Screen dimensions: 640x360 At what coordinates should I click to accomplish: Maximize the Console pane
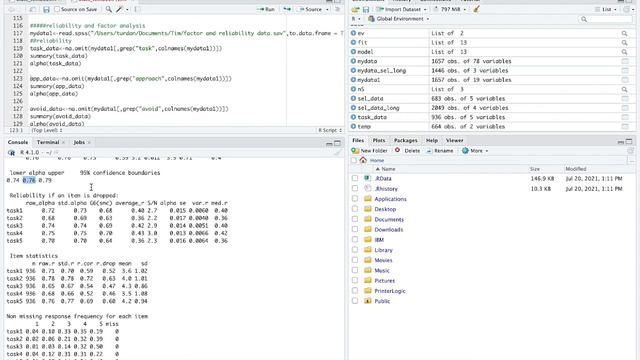[x=338, y=143]
